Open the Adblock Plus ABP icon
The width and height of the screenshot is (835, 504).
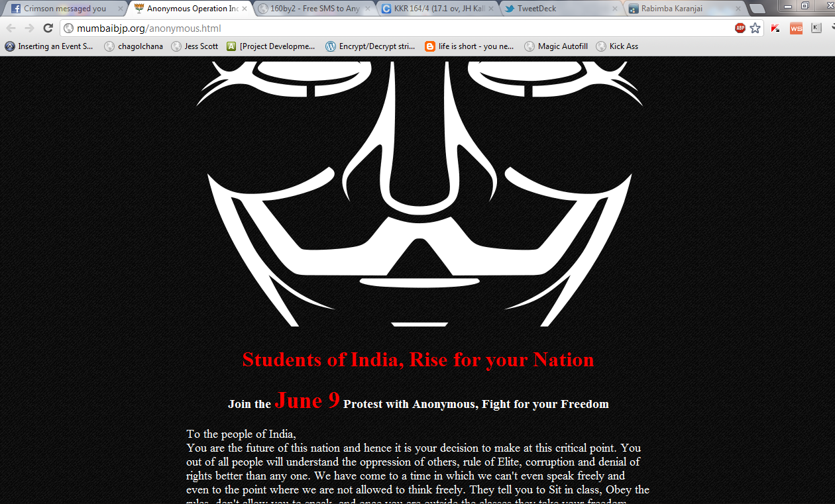[x=740, y=28]
